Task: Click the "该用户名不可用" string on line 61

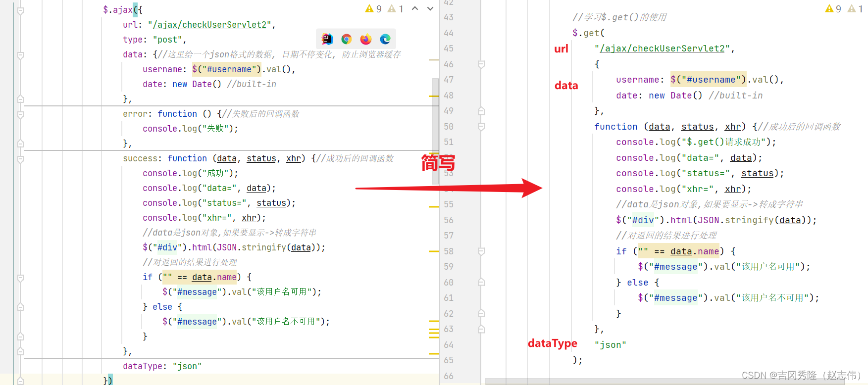Action: (x=772, y=298)
